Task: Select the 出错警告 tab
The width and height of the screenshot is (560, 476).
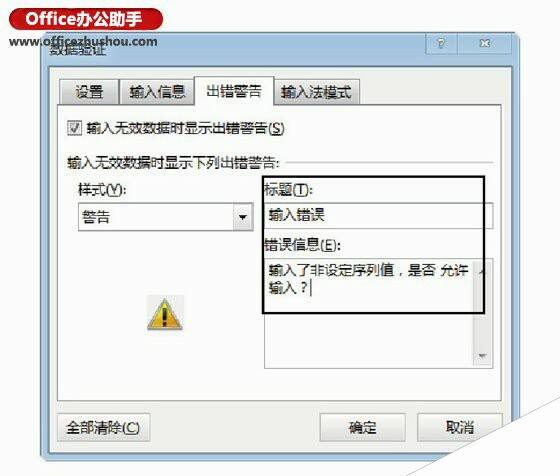Action: 234,91
